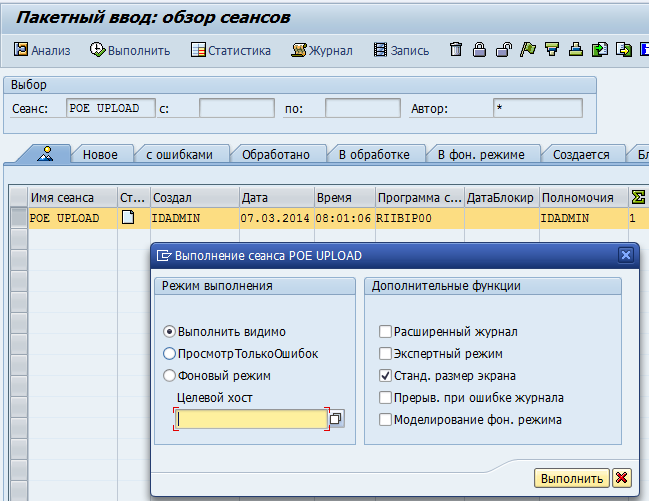Select the Фоновый режим radio button
Viewport: 649px width, 501px height.
(169, 376)
